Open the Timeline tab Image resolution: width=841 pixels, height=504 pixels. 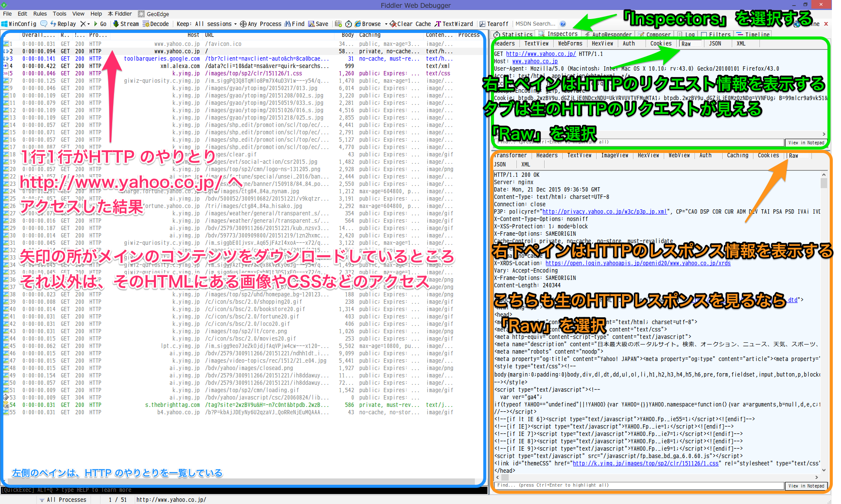coord(753,34)
